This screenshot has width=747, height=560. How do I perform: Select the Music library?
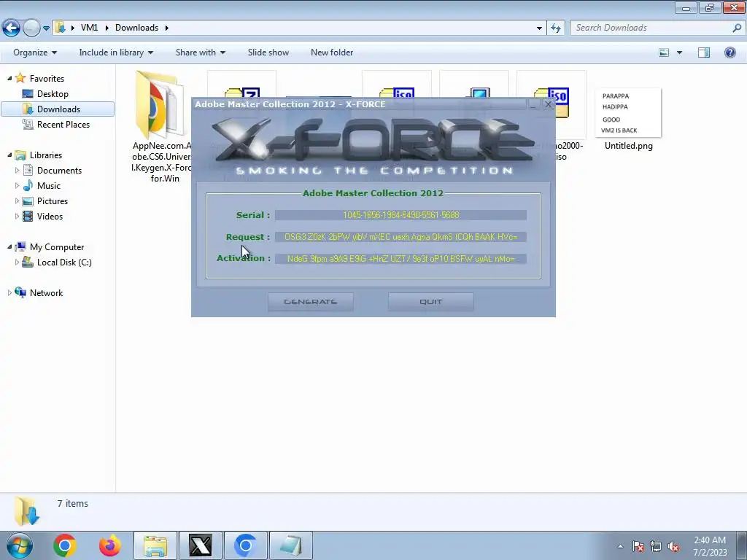click(49, 186)
